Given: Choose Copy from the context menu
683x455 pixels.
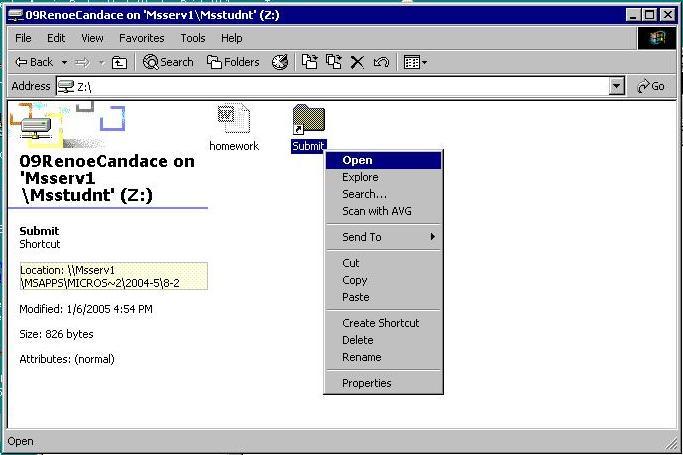Looking at the screenshot, I should click(383, 280).
